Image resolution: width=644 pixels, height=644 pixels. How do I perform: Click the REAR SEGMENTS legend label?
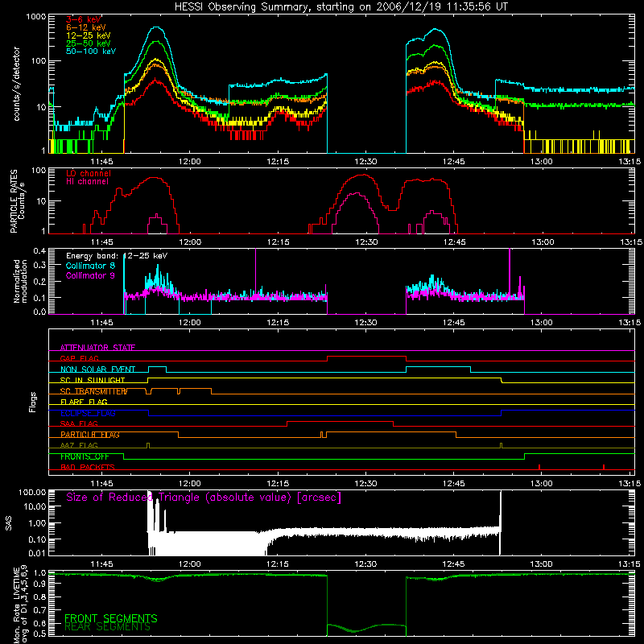108,627
